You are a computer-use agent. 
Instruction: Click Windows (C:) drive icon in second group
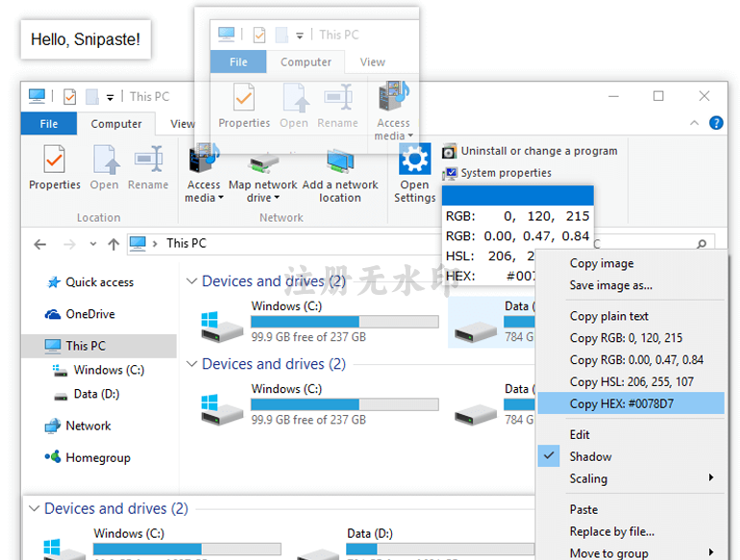point(221,409)
